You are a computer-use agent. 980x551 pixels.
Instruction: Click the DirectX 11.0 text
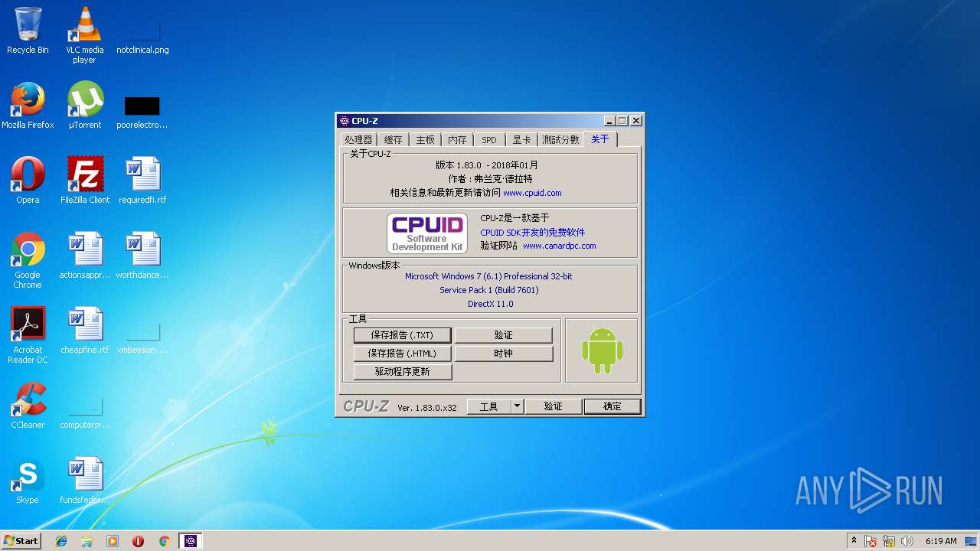click(x=490, y=304)
